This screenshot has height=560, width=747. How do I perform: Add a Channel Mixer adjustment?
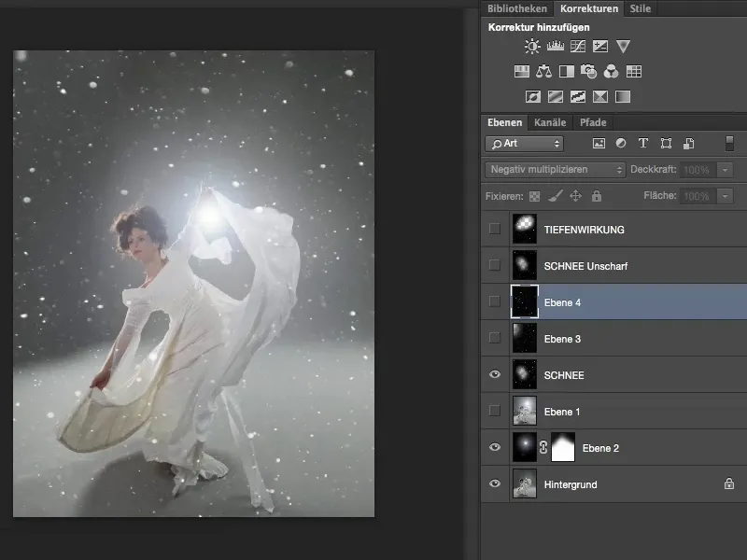pos(611,71)
